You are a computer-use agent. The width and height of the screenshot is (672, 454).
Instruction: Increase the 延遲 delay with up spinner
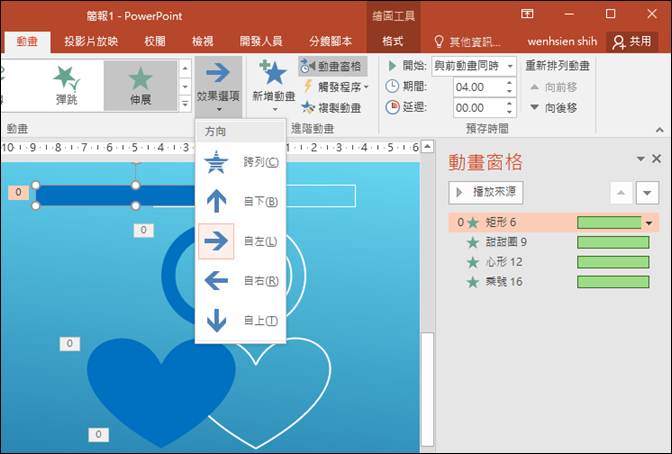[x=509, y=103]
